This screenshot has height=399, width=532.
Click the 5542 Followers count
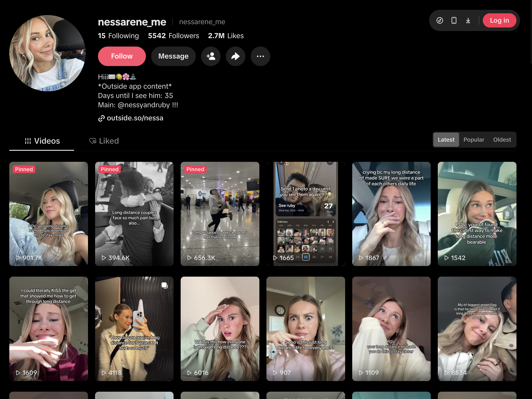(173, 36)
